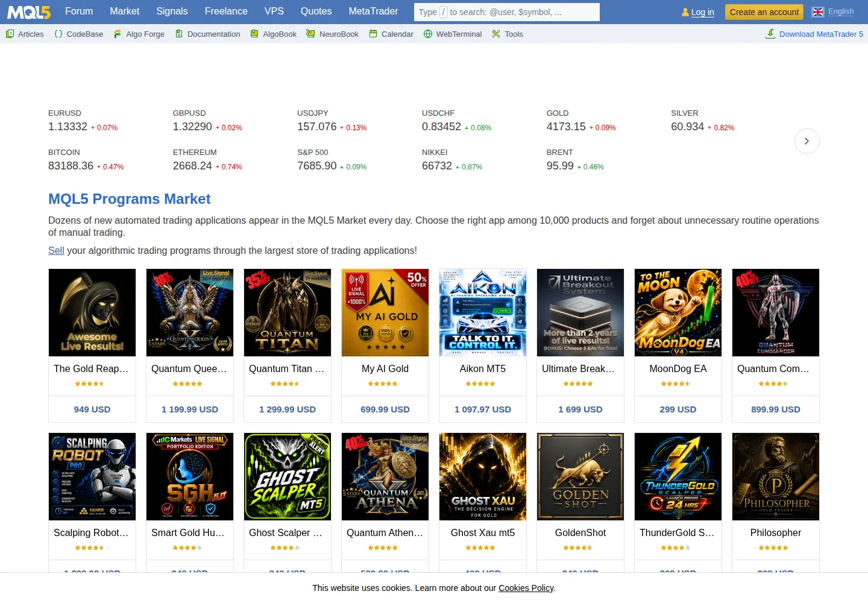
Task: Click Philosopher product title
Action: (776, 532)
